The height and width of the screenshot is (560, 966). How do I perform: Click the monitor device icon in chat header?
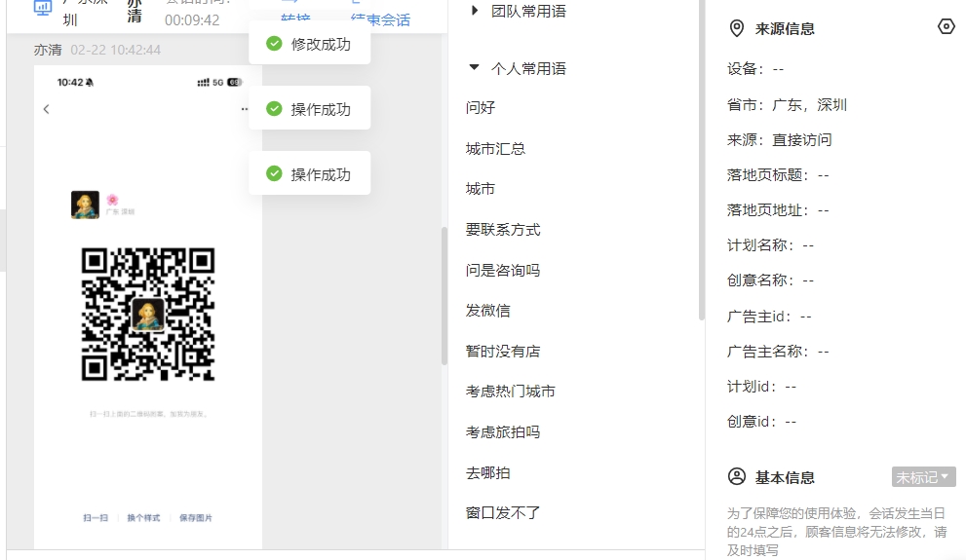43,8
